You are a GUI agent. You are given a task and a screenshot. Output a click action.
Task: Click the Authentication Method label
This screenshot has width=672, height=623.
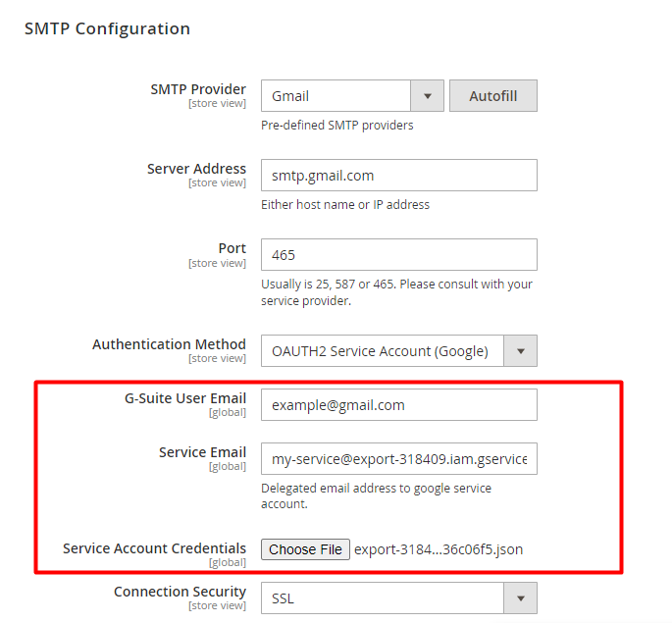click(169, 344)
